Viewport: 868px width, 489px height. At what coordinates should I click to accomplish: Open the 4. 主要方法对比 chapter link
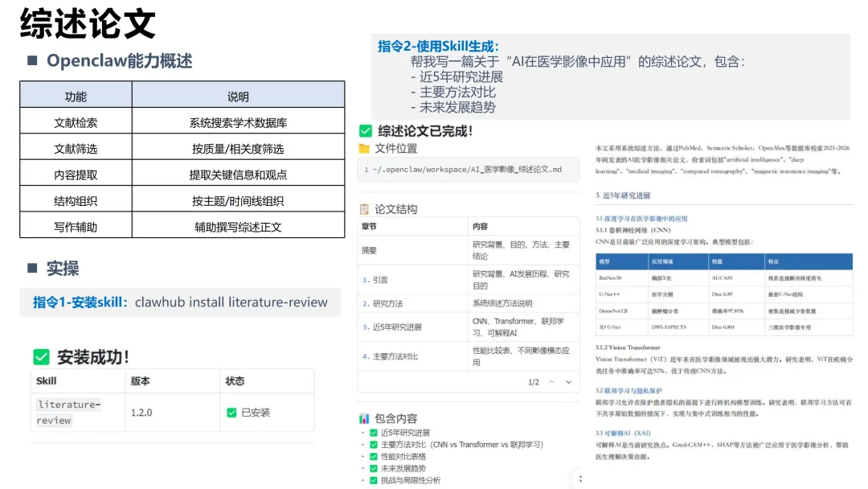tap(391, 356)
